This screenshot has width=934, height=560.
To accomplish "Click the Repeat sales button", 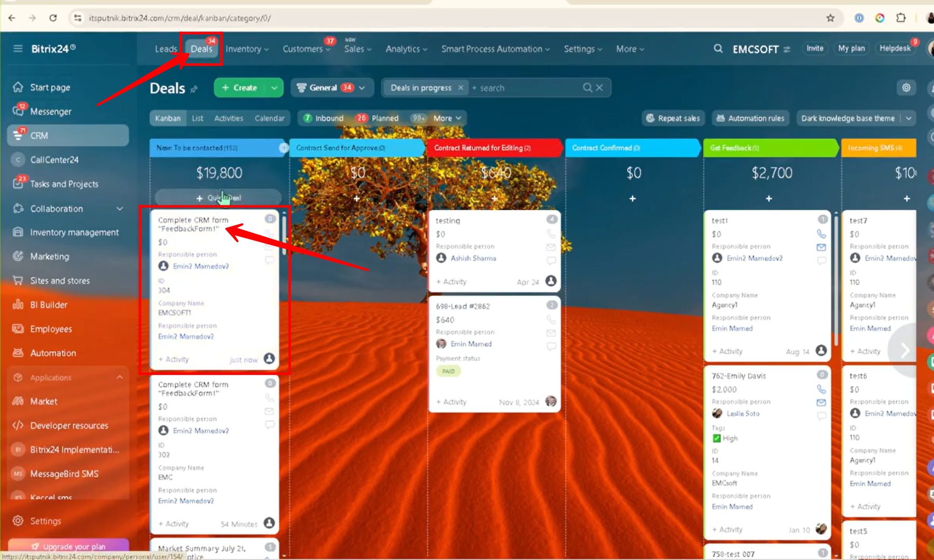I will point(673,118).
